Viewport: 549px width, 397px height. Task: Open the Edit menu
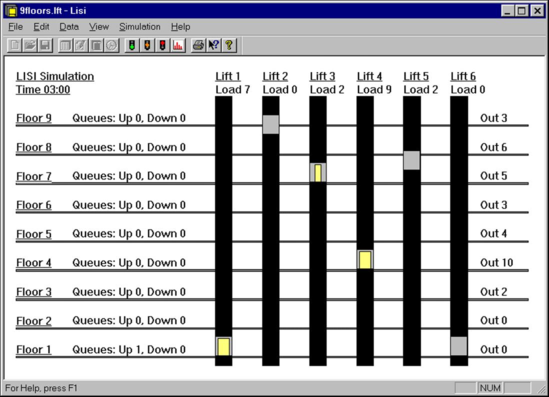41,27
